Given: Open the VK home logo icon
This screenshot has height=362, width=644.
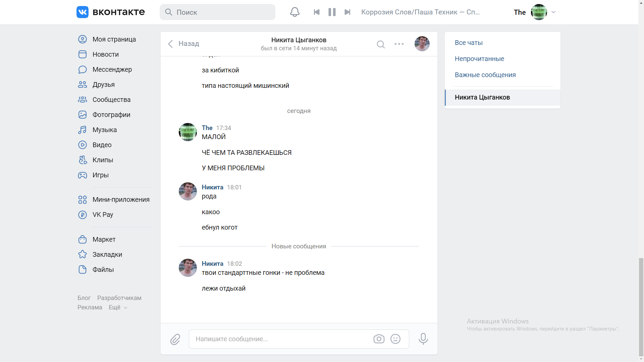Looking at the screenshot, I should click(x=83, y=12).
